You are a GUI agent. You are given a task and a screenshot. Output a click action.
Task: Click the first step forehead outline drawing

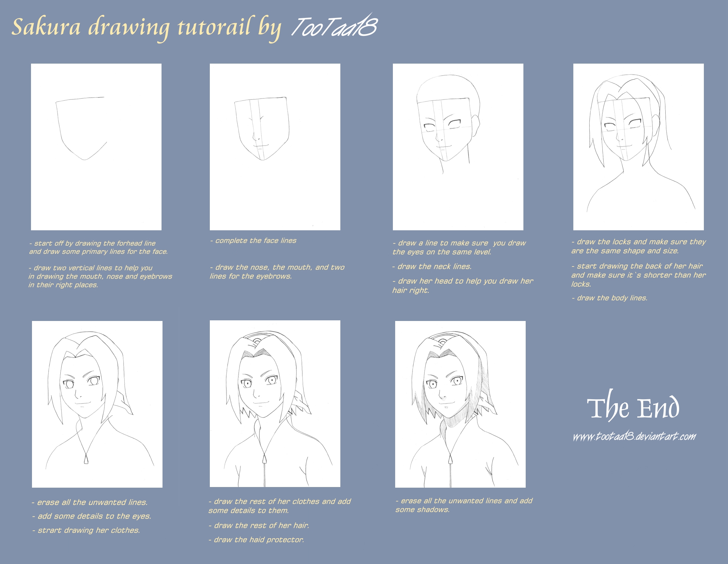coord(96,147)
